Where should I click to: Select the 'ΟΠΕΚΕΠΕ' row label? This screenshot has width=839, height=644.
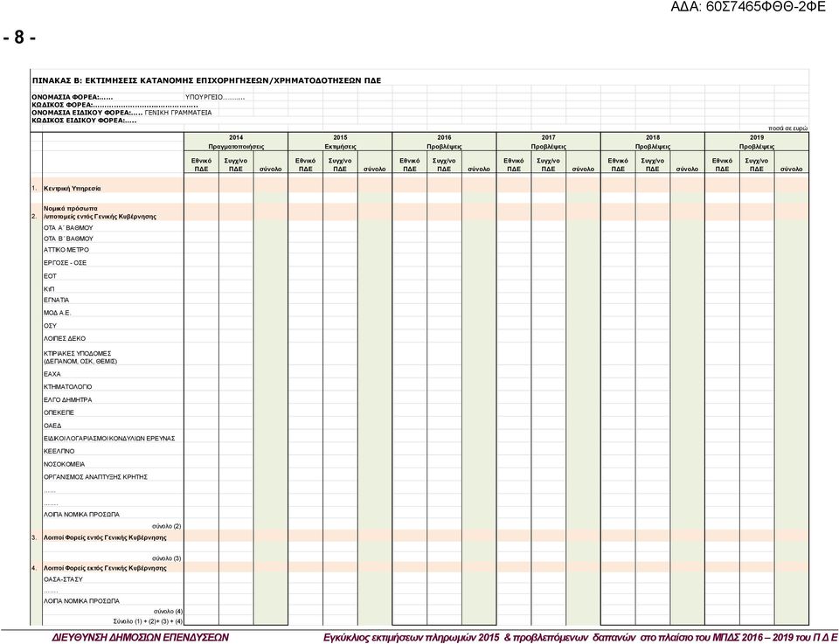(59, 412)
